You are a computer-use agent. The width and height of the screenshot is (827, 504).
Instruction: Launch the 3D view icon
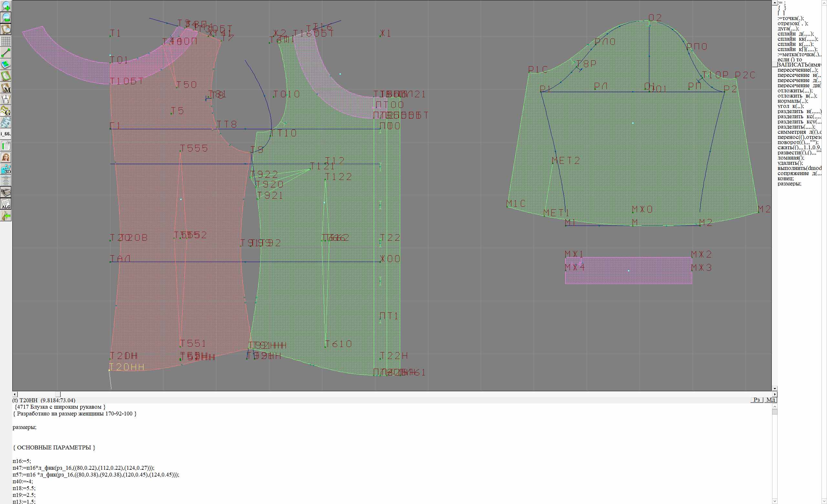[6, 169]
